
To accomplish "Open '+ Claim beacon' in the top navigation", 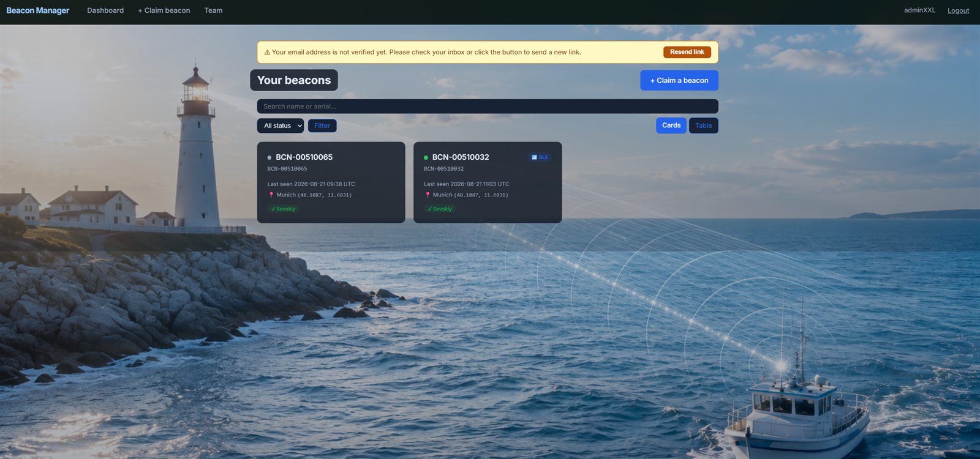I will click(164, 10).
